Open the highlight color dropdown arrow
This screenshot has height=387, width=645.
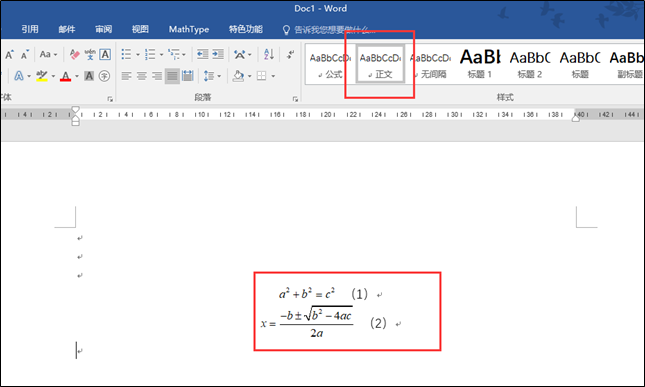[53, 76]
